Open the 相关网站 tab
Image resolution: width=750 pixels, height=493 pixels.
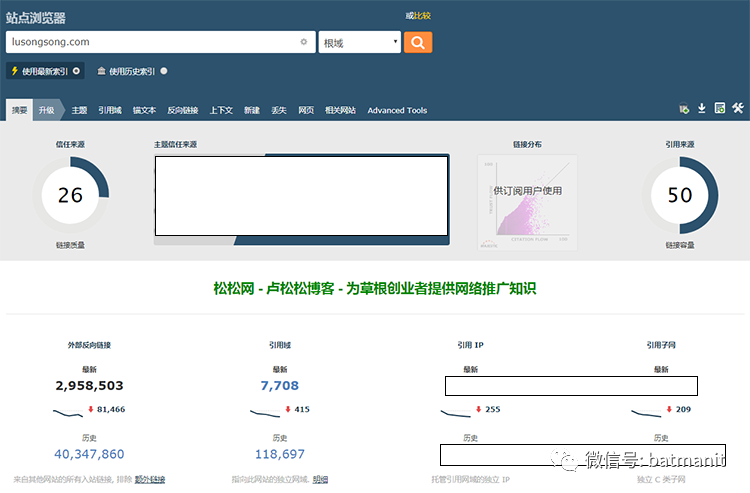tap(341, 110)
